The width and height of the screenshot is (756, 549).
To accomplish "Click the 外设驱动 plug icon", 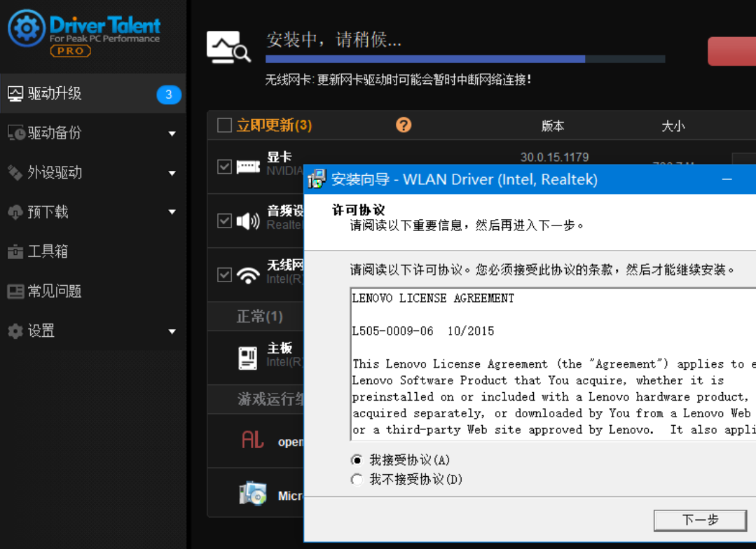I will [15, 172].
